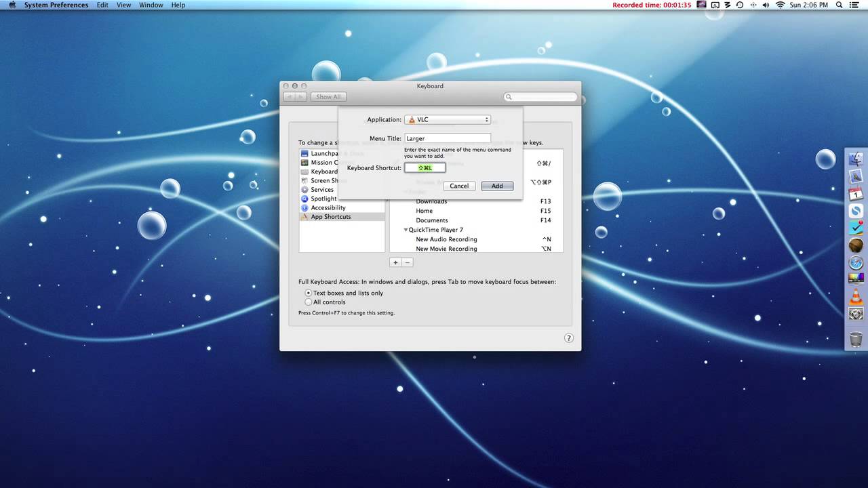This screenshot has height=488, width=868.
Task: Open Spotlight search in menu bar
Action: 840,5
